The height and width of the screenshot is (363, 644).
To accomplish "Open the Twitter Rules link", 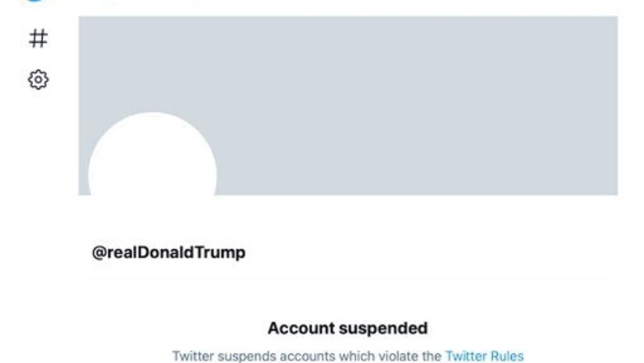I will (x=484, y=356).
